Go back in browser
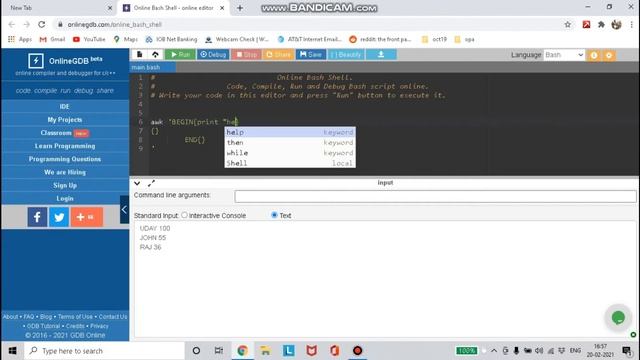 point(11,24)
